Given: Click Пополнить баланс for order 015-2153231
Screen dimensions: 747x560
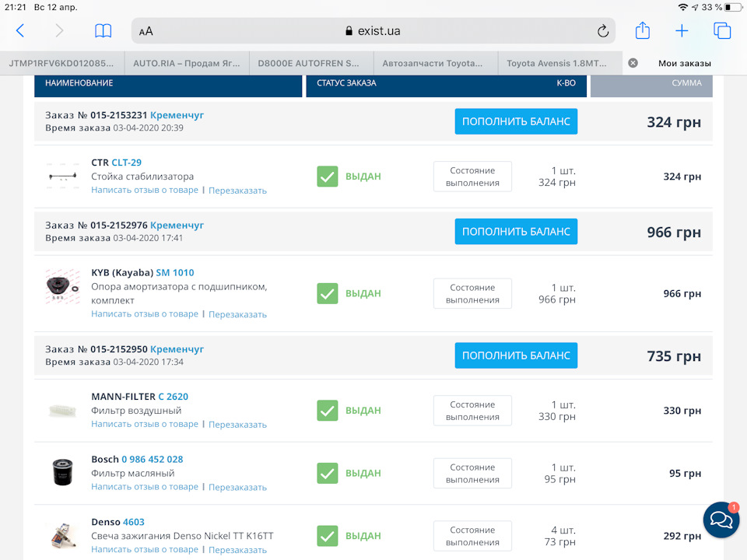Looking at the screenshot, I should (516, 121).
